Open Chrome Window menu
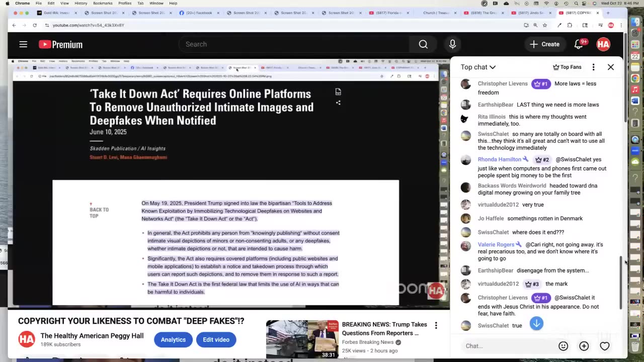 click(x=156, y=3)
